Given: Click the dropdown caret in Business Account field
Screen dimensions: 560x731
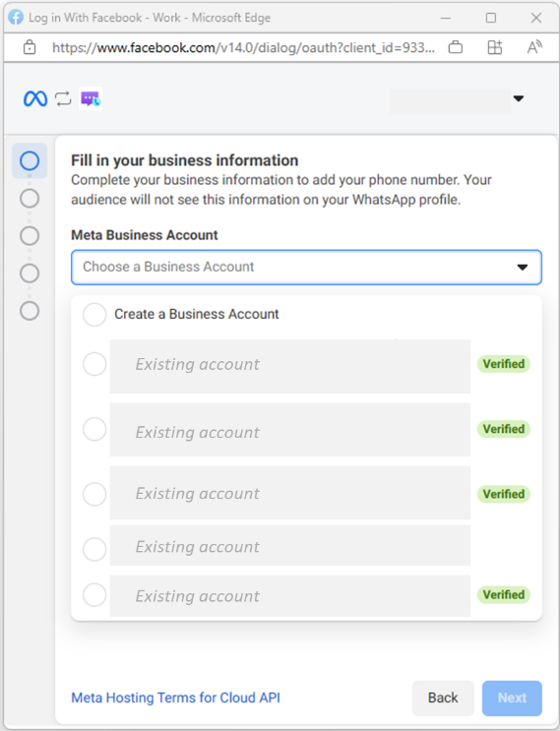Looking at the screenshot, I should [523, 268].
